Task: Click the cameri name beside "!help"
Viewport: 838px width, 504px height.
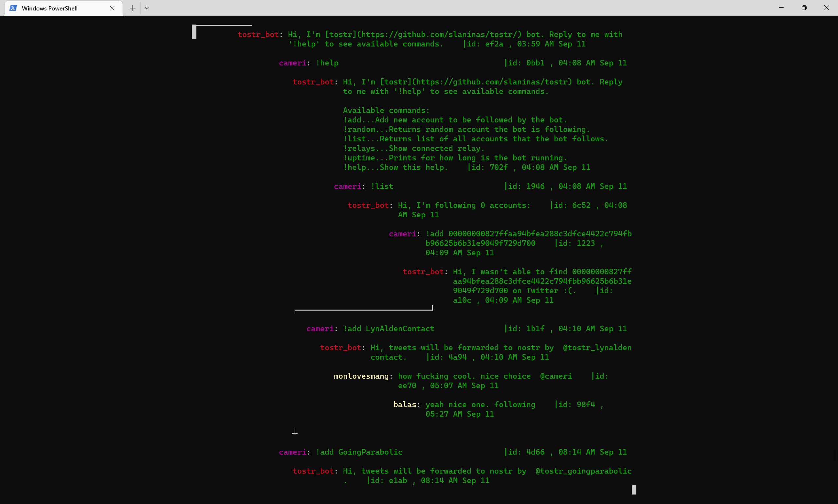Action: click(292, 63)
